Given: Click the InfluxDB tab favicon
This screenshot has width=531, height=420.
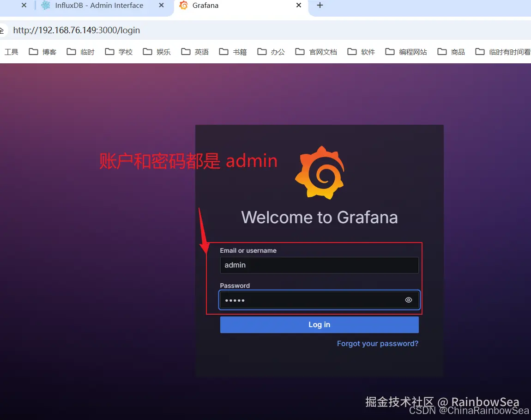Looking at the screenshot, I should pos(46,6).
